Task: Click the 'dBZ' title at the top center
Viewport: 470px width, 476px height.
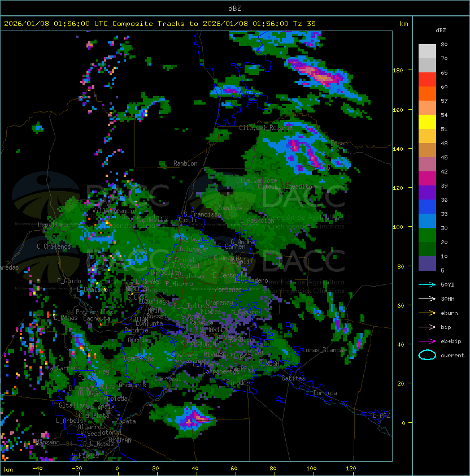Action: (x=235, y=8)
